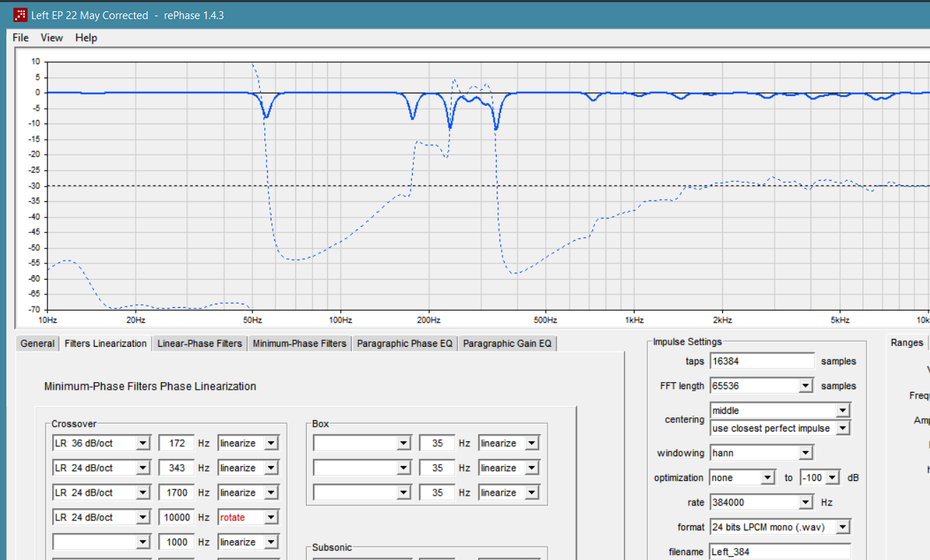
Task: Open the Help menu
Action: click(86, 37)
